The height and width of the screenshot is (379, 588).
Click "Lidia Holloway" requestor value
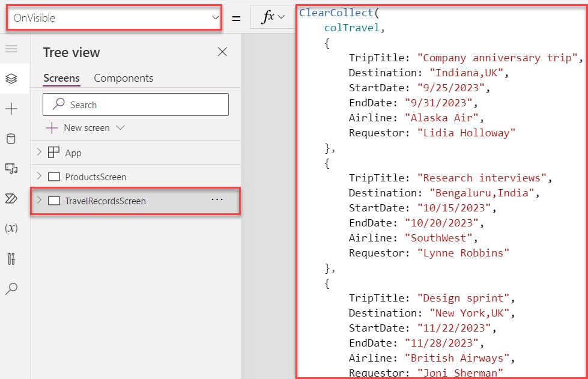pyautogui.click(x=467, y=133)
